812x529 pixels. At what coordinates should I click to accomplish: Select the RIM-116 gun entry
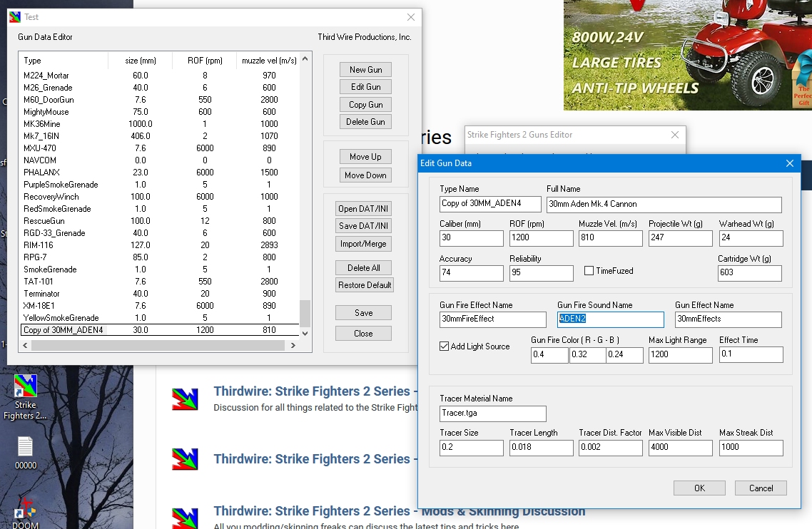[160, 245]
